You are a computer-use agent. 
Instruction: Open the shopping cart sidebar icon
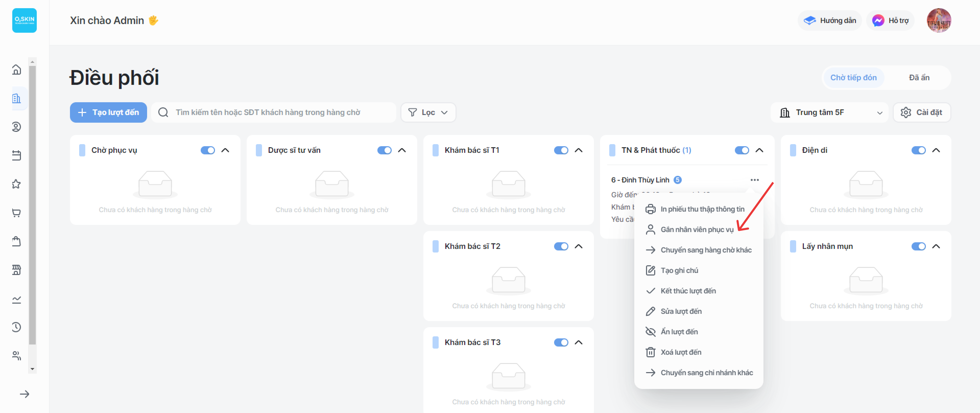[16, 213]
